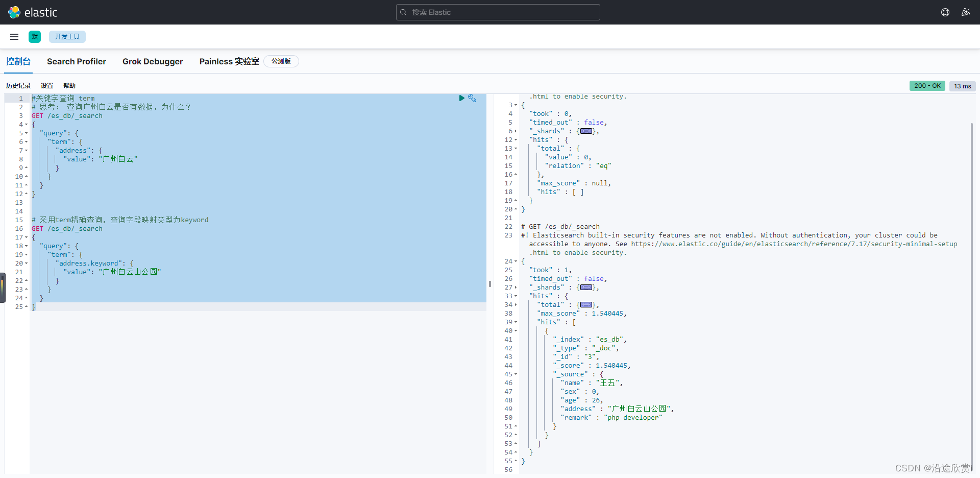Click "# GET /es_db/_search" comment in output
Screen dimensions: 980x478
[x=560, y=227]
